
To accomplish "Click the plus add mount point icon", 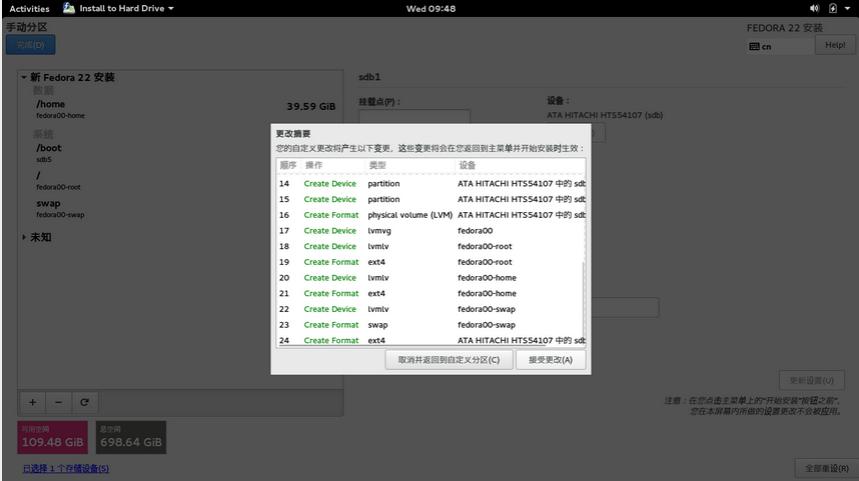I will [x=33, y=402].
